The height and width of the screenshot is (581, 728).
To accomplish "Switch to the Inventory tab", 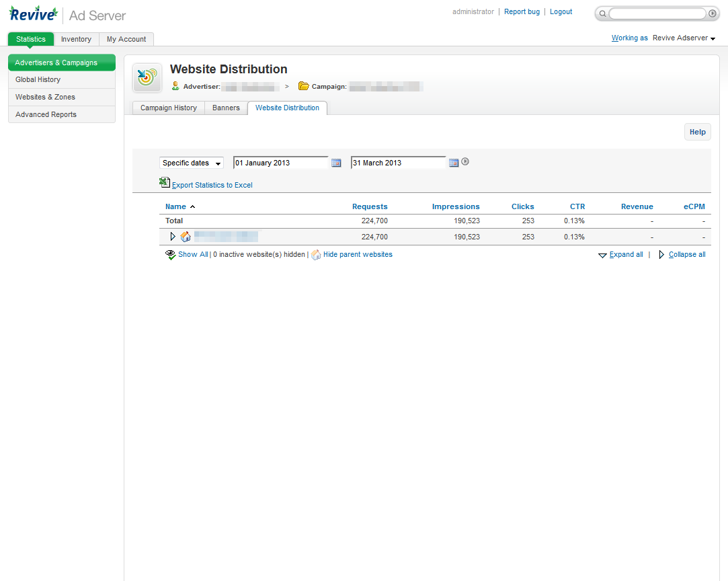I will [x=76, y=39].
